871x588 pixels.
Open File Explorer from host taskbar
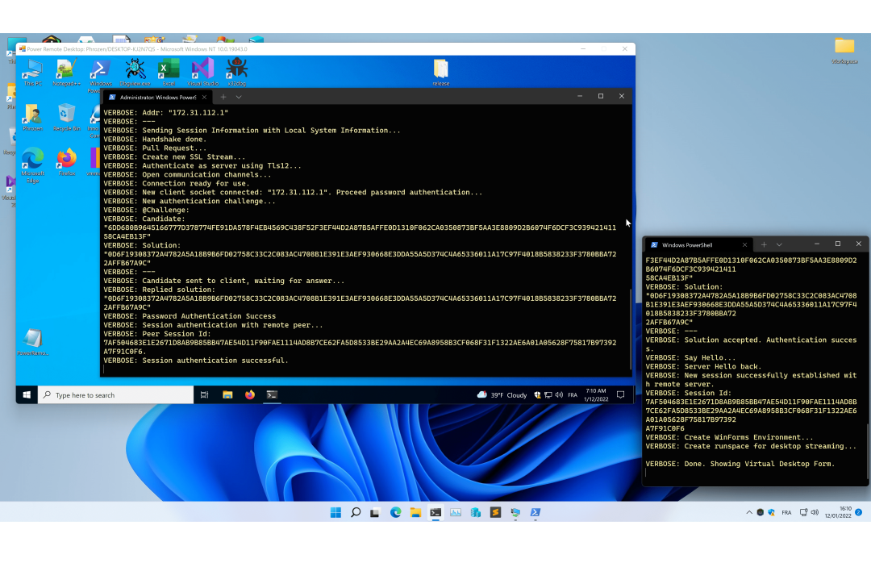click(415, 512)
